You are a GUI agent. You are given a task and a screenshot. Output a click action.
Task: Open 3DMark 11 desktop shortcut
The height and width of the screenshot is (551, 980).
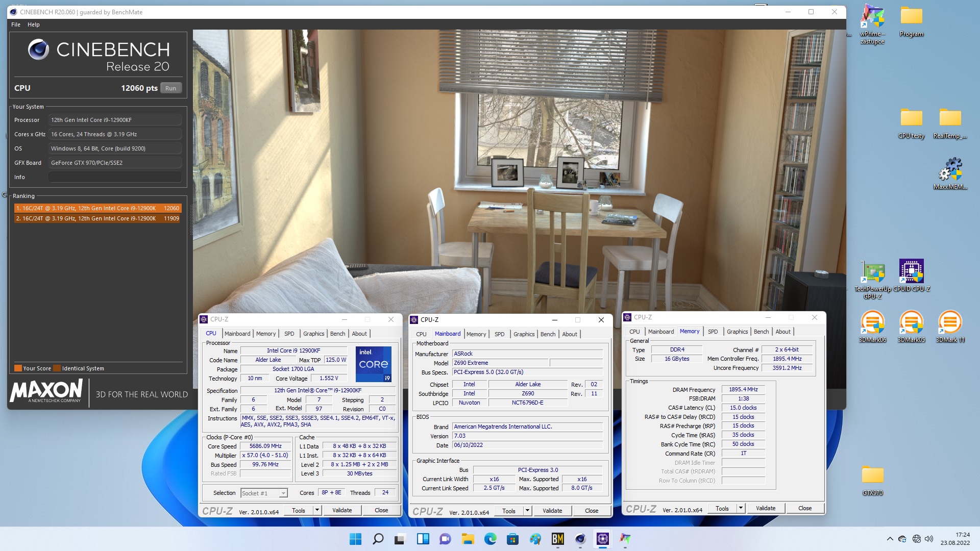coord(950,327)
